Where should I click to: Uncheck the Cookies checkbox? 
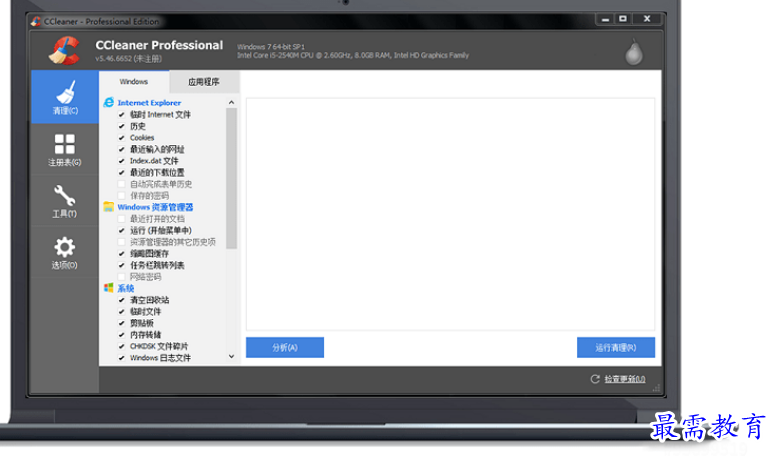[121, 138]
